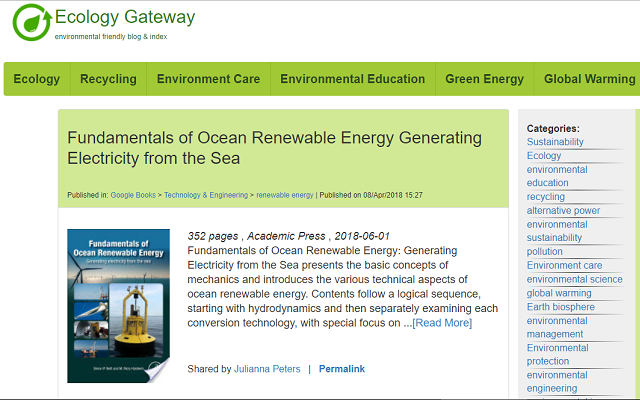
Task: Open the Environmental Education menu tab
Action: coord(353,79)
